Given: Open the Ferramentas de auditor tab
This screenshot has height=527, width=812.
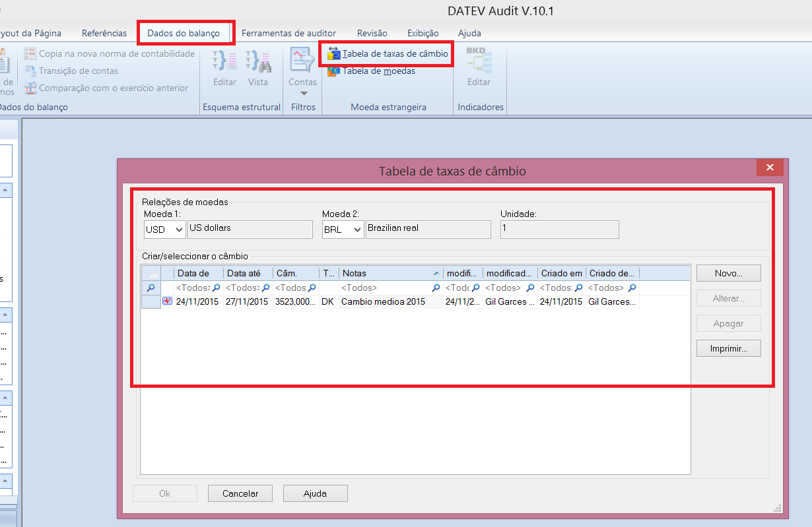Looking at the screenshot, I should tap(288, 33).
